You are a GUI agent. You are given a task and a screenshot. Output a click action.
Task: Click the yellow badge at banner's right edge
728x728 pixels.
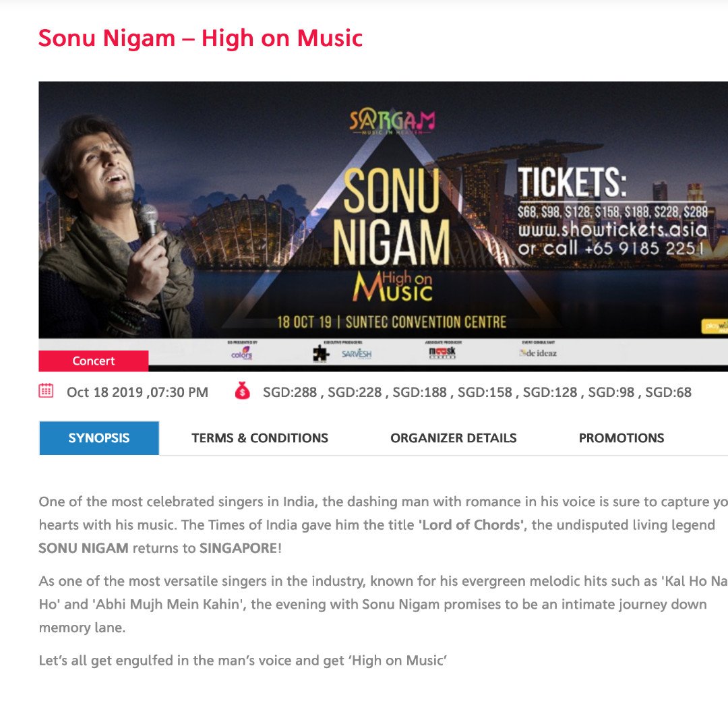pos(715,326)
